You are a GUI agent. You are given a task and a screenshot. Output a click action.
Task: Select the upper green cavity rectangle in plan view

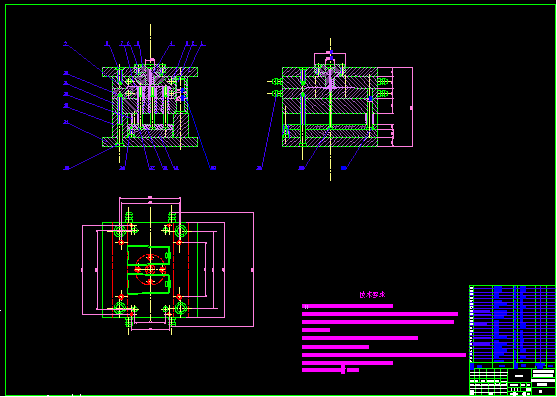149,255
